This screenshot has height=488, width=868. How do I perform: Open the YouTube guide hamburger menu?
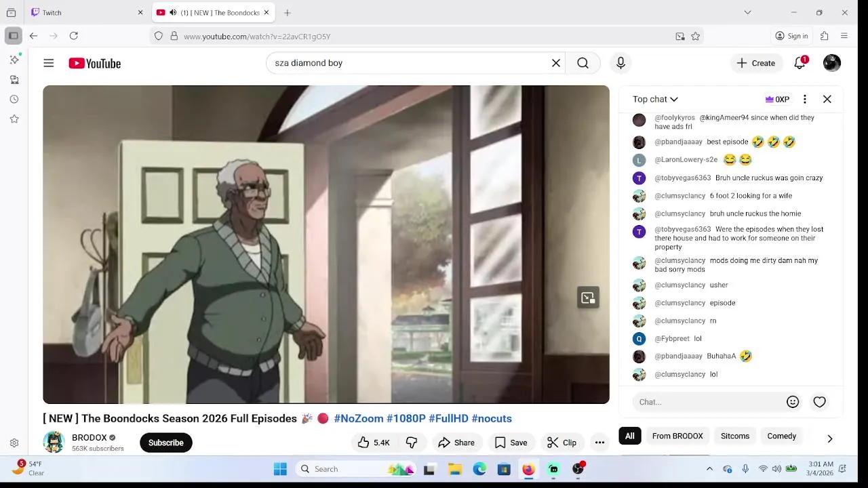49,63
